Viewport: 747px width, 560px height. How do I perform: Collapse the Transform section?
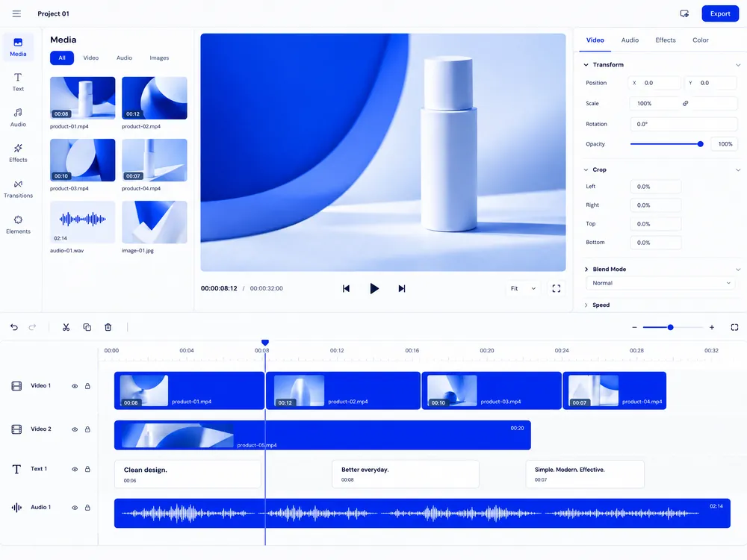pyautogui.click(x=586, y=65)
